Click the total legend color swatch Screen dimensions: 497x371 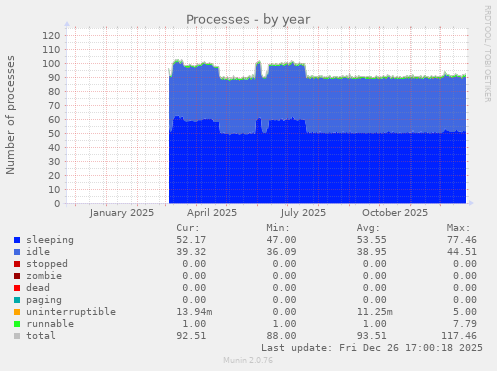point(17,336)
